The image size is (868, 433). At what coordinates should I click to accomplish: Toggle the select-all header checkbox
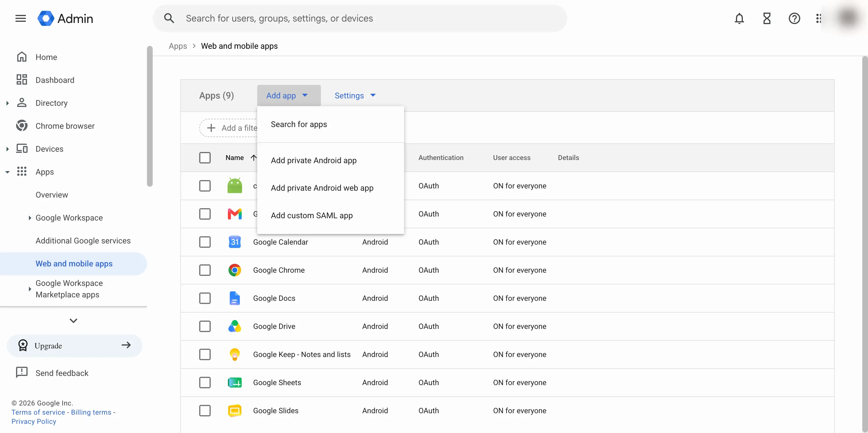205,158
